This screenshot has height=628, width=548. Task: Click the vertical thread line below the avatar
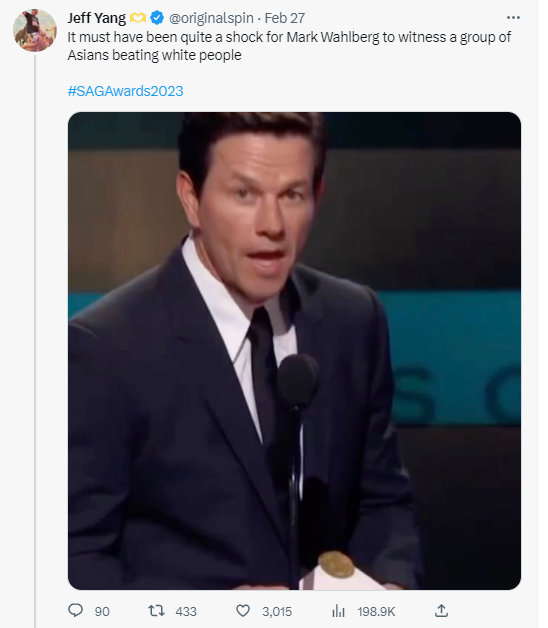click(x=35, y=340)
